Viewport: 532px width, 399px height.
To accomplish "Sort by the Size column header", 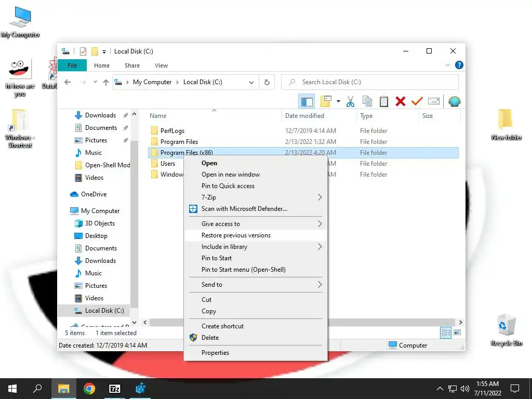I will 440,116.
